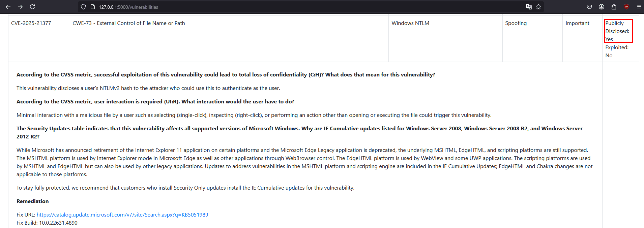Screen dimensions: 644x228
Task: Click the uBlock Origin extension icon
Action: 626,7
